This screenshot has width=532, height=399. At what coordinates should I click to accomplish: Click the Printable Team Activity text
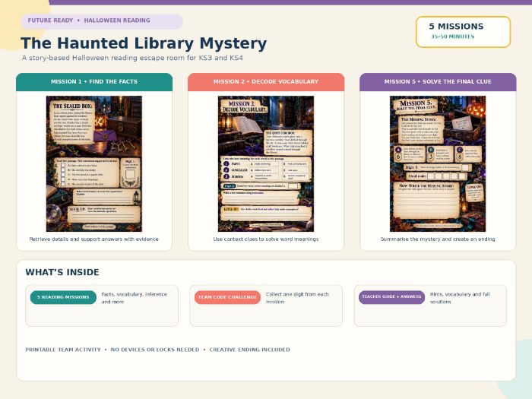pos(63,350)
